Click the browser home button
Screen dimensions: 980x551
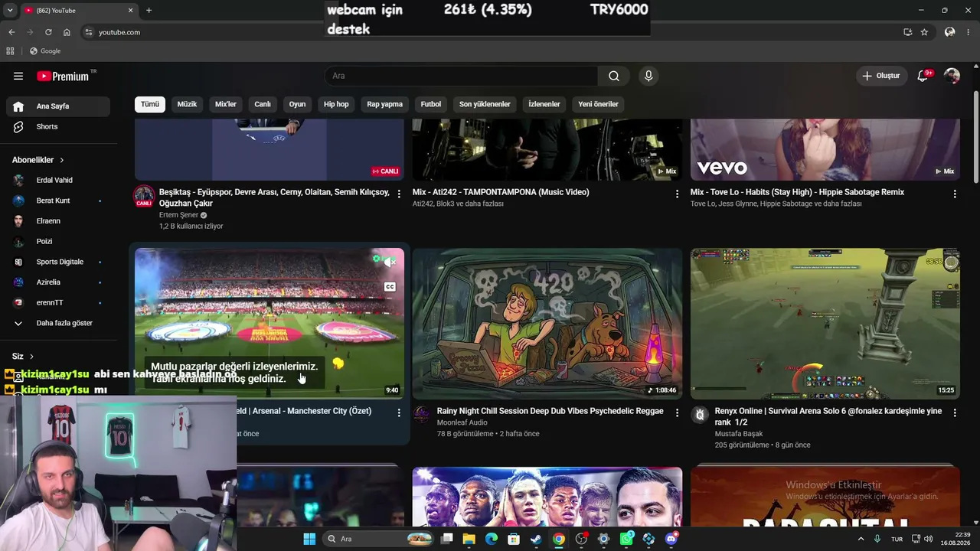pyautogui.click(x=67, y=32)
